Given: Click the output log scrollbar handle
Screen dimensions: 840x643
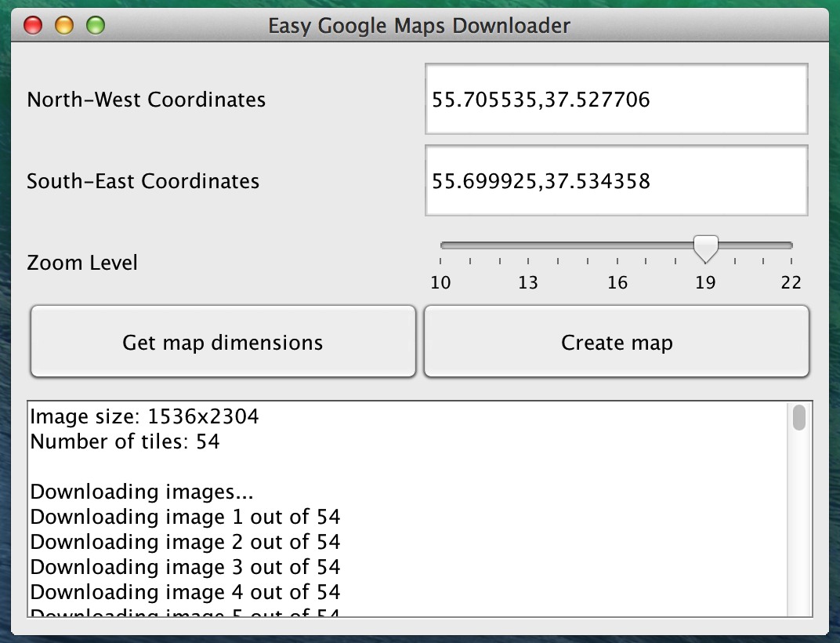Looking at the screenshot, I should tap(798, 418).
